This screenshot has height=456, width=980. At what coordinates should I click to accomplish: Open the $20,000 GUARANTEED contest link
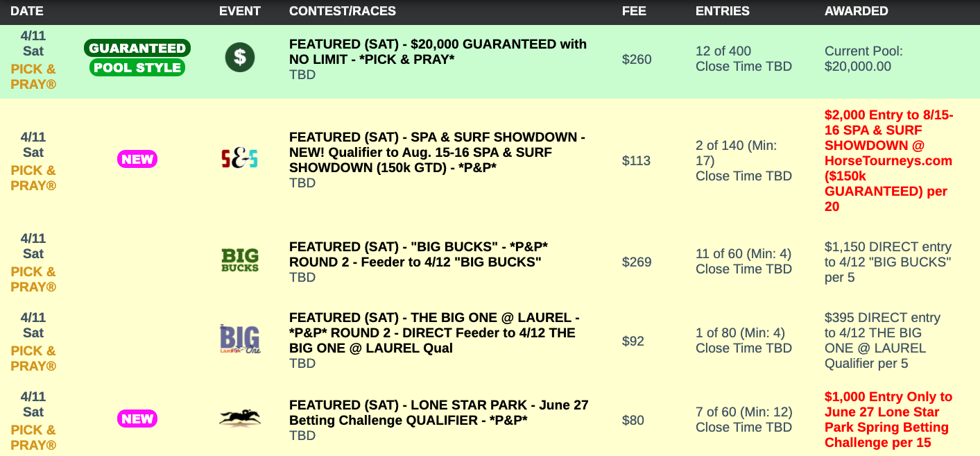pos(438,51)
